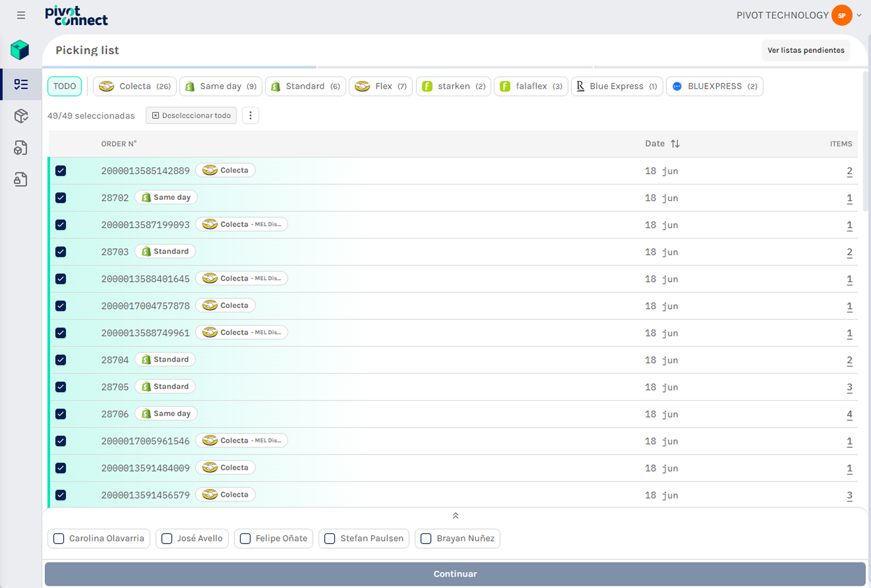Open the package check sidebar icon
The image size is (871, 588).
(21, 116)
